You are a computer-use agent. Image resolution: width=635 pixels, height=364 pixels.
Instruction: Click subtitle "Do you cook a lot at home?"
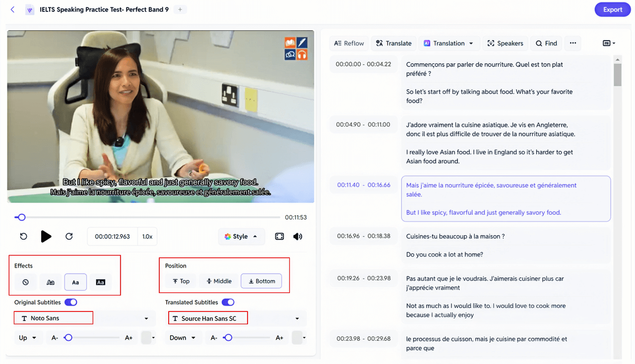click(x=444, y=254)
